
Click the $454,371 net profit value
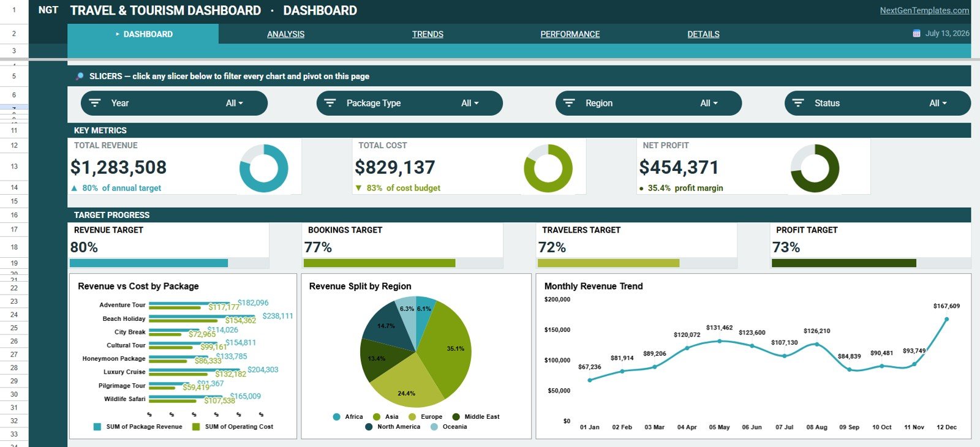pos(679,167)
